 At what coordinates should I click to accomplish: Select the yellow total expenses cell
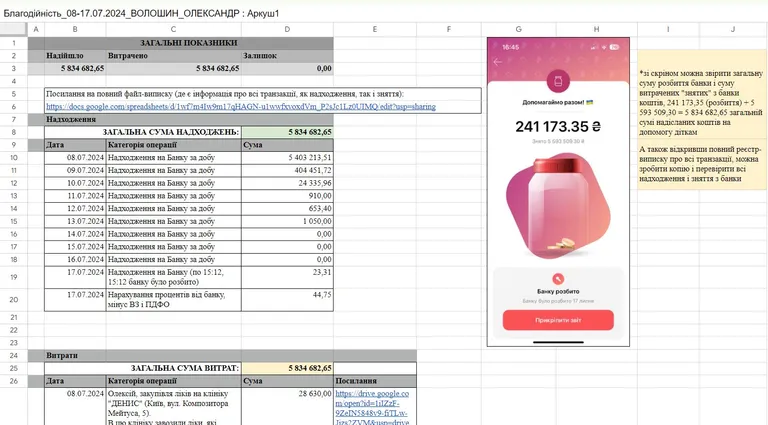pos(287,368)
